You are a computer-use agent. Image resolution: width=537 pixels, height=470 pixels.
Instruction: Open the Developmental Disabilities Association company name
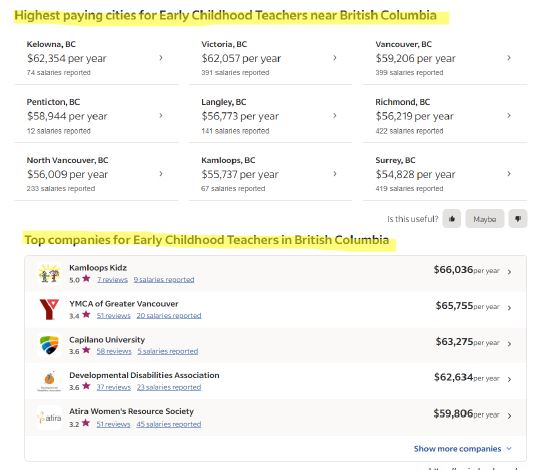click(x=144, y=375)
